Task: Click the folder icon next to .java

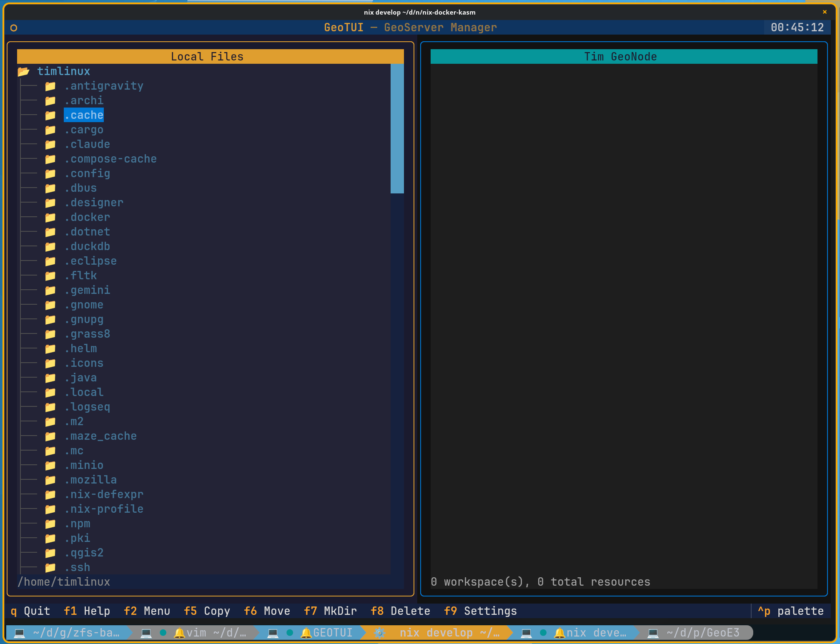Action: (50, 378)
